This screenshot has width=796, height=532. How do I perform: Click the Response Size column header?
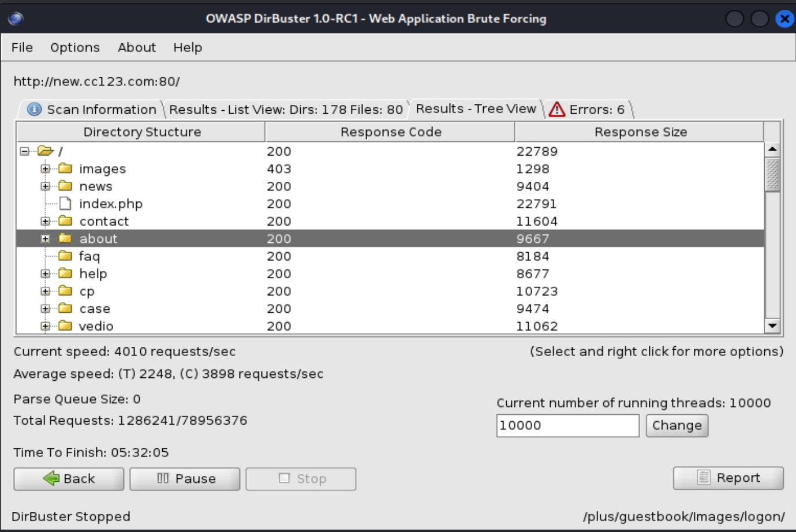[x=640, y=132]
